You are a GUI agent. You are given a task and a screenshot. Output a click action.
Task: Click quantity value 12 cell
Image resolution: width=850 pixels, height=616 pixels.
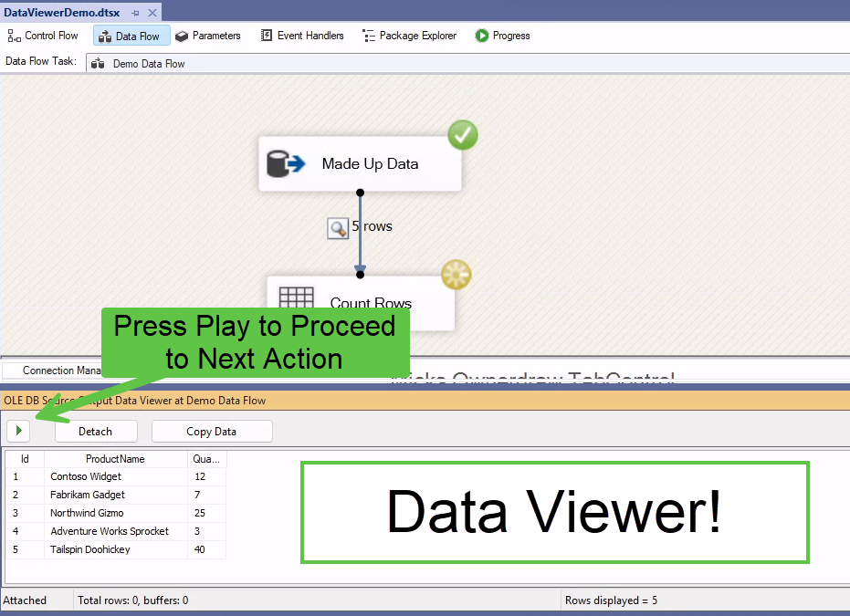coord(206,476)
